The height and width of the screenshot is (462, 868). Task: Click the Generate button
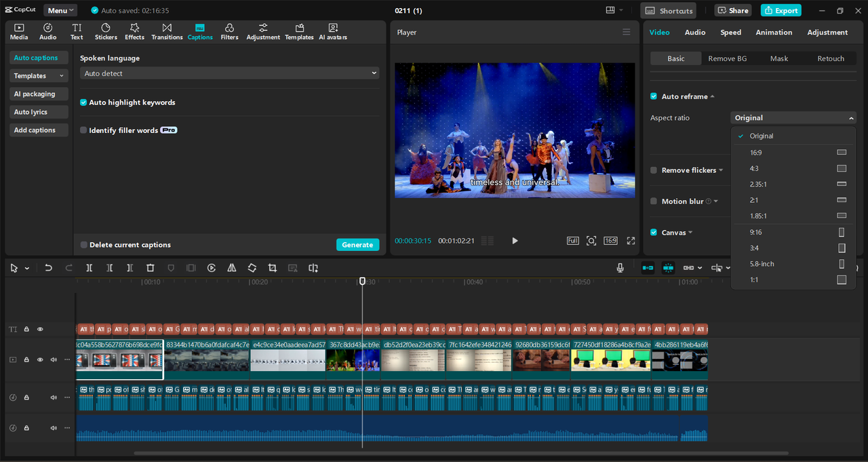click(x=357, y=245)
